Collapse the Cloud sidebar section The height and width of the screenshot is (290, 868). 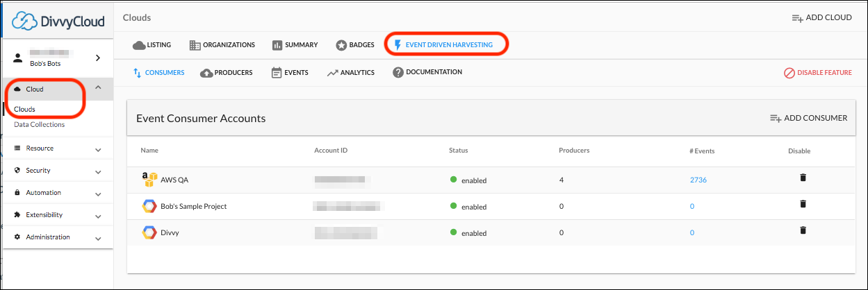pos(98,87)
